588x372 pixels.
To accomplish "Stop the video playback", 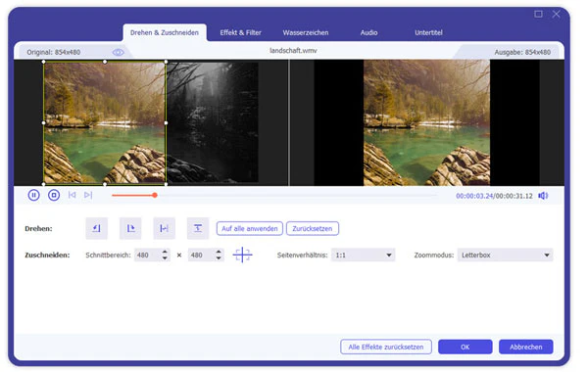I will coord(54,195).
